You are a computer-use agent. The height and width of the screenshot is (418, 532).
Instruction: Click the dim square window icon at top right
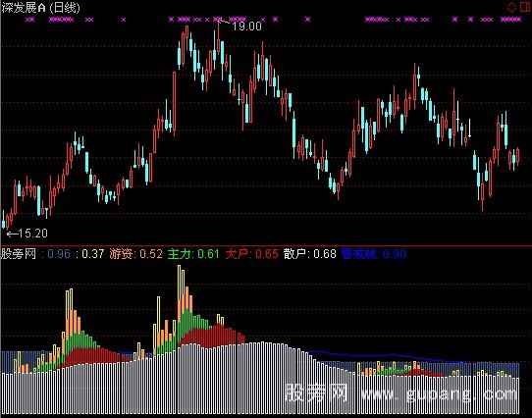pos(525,7)
